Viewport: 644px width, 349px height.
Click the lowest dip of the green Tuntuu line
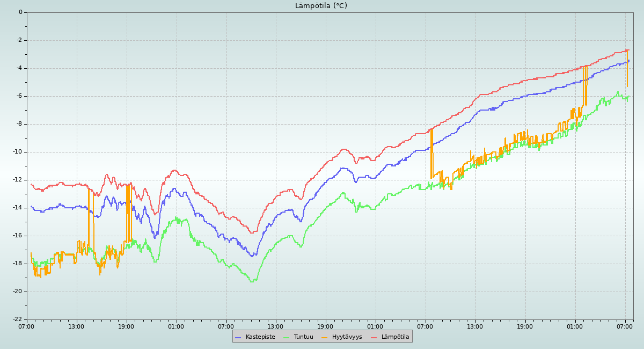pyautogui.click(x=252, y=281)
